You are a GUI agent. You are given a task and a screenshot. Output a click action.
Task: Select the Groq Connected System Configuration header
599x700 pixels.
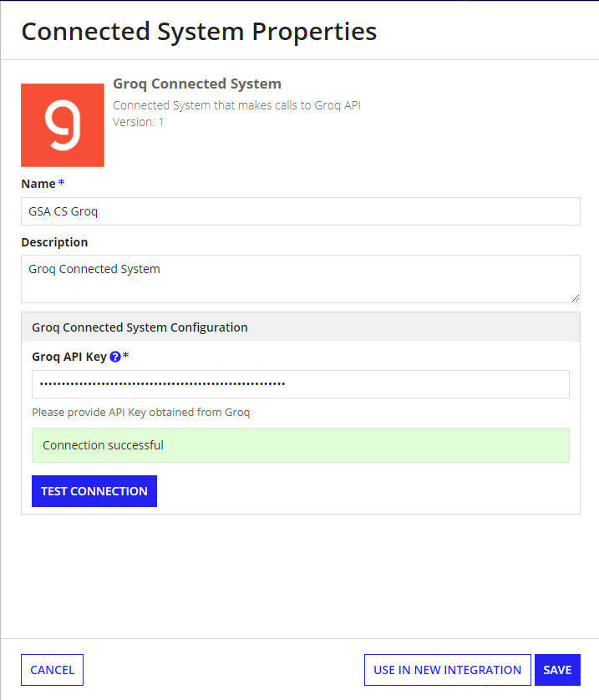click(x=301, y=327)
